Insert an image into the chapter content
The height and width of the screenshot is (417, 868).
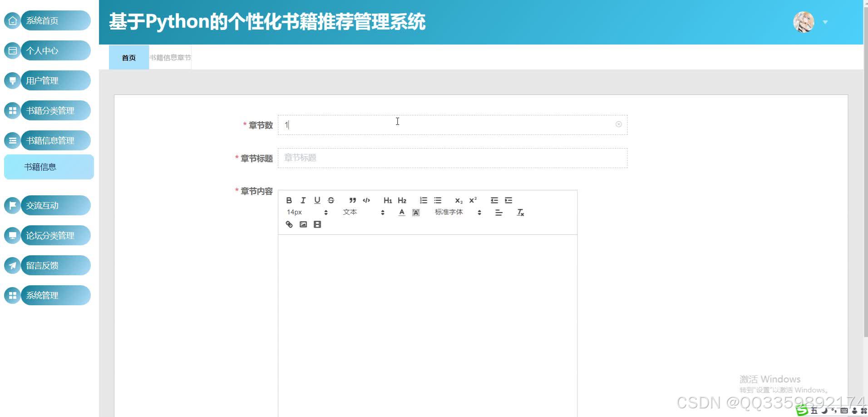303,224
